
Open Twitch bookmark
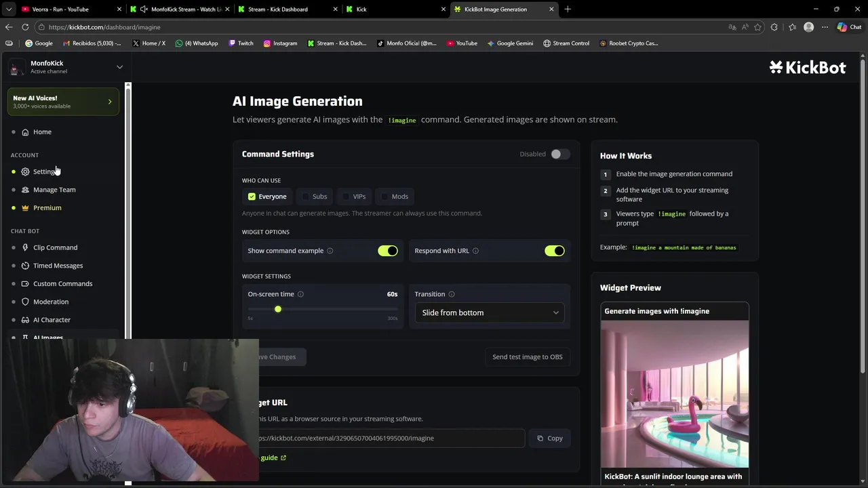(x=241, y=43)
